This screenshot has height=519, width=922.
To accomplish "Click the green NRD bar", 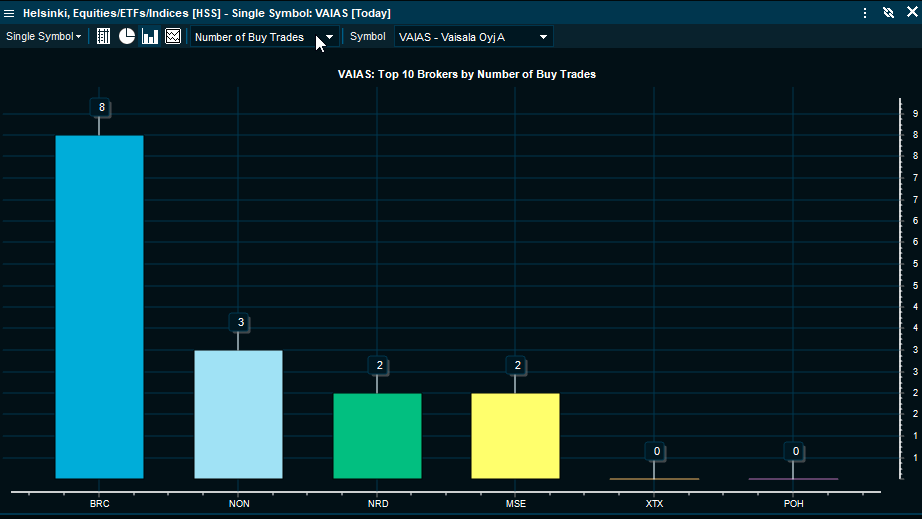I will 377,435.
